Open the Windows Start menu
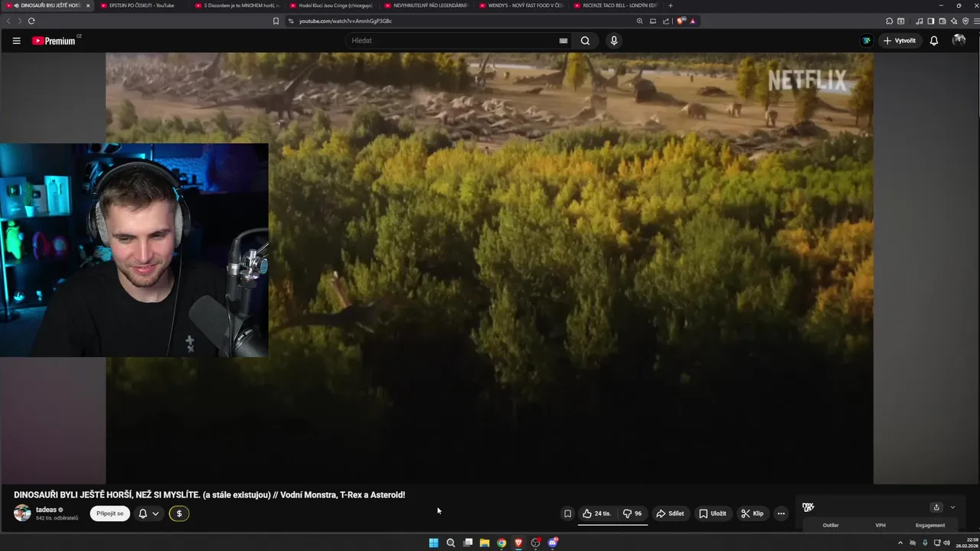This screenshot has height=551, width=980. [433, 543]
